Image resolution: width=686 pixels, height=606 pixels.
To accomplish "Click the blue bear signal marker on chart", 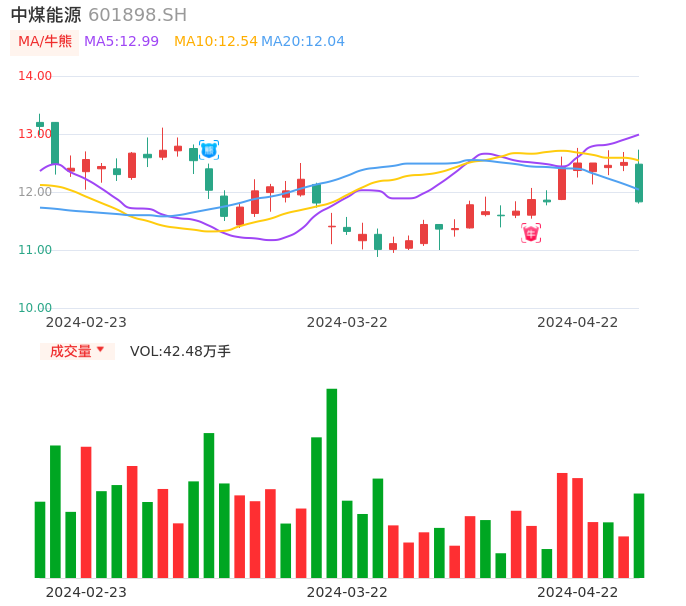I will coord(209,150).
